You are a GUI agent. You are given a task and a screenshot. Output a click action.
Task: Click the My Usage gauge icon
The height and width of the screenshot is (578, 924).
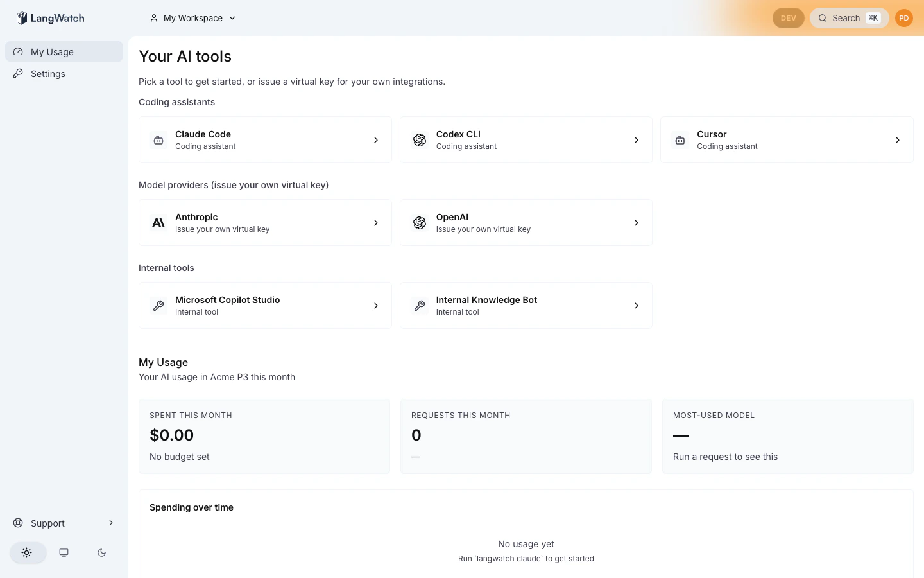point(18,51)
